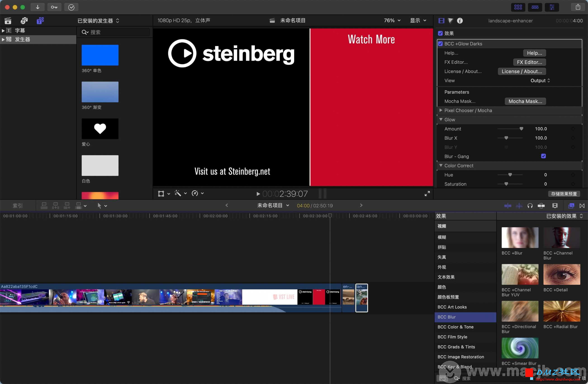
Task: Toggle snapping icon in timeline toolbar
Action: (x=541, y=206)
